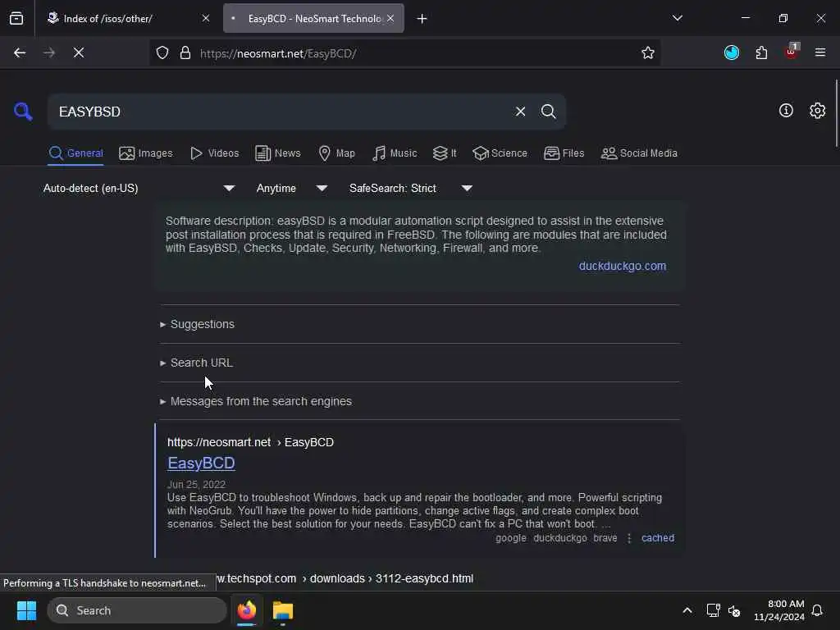The image size is (840, 630).
Task: Click the duckduckgo engine label
Action: pos(559,538)
